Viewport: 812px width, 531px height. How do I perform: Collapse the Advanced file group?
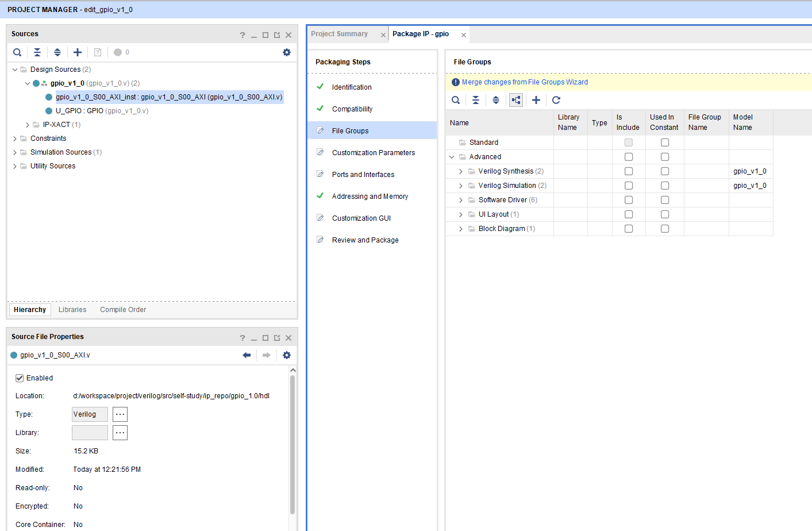pos(452,157)
